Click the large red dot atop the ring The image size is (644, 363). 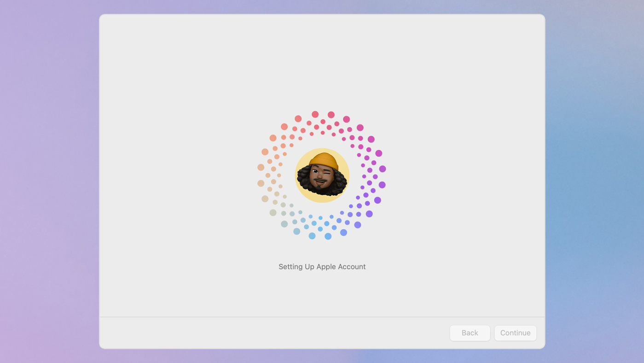click(315, 114)
